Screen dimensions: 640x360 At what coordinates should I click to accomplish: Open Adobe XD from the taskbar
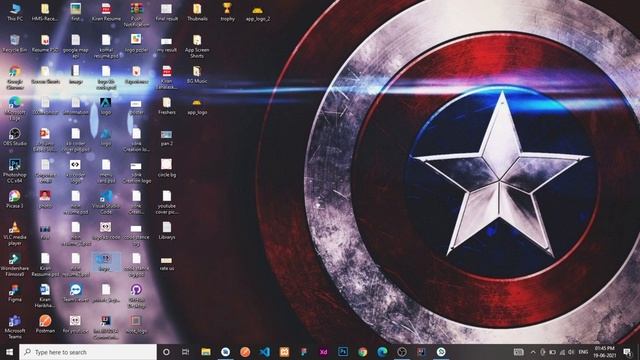323,352
